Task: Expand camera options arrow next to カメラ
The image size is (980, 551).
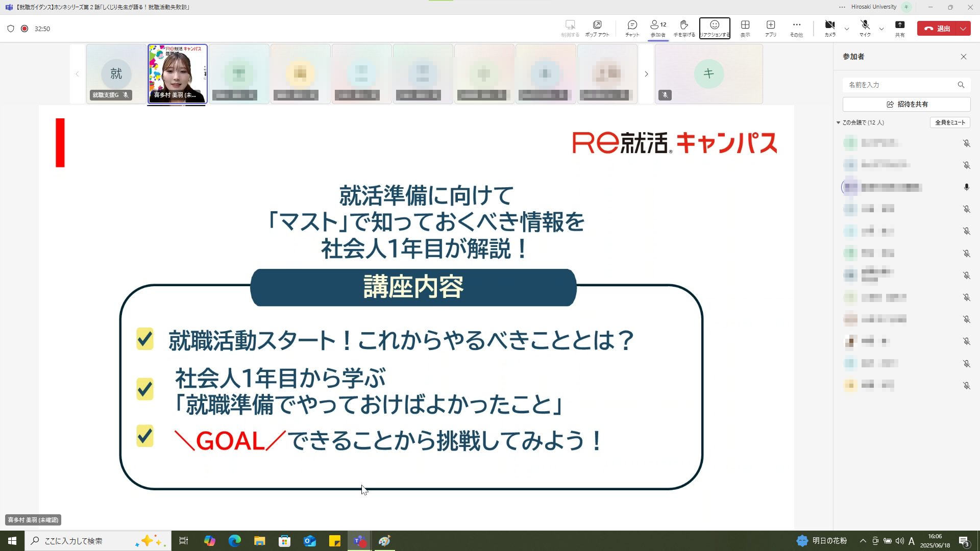Action: tap(847, 29)
